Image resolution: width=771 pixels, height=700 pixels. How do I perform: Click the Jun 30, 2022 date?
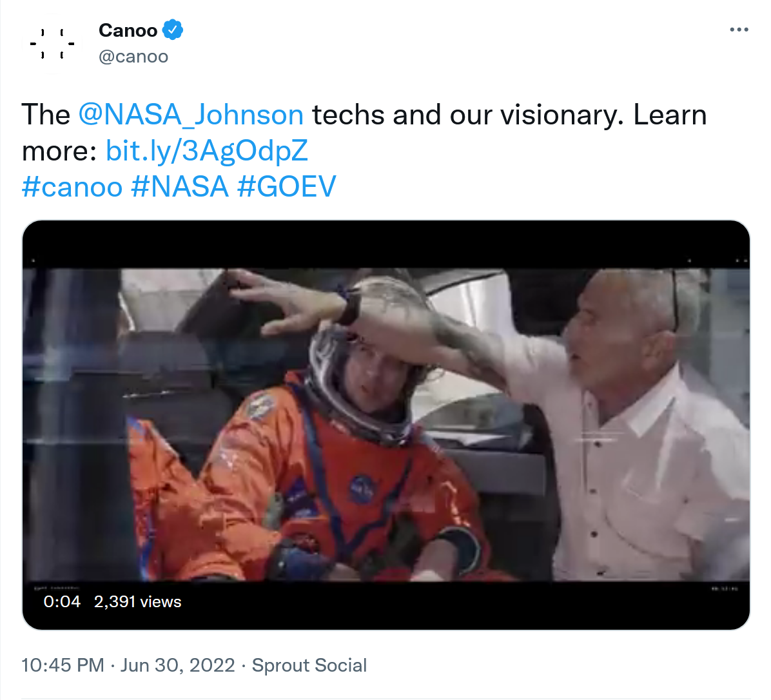click(x=178, y=665)
